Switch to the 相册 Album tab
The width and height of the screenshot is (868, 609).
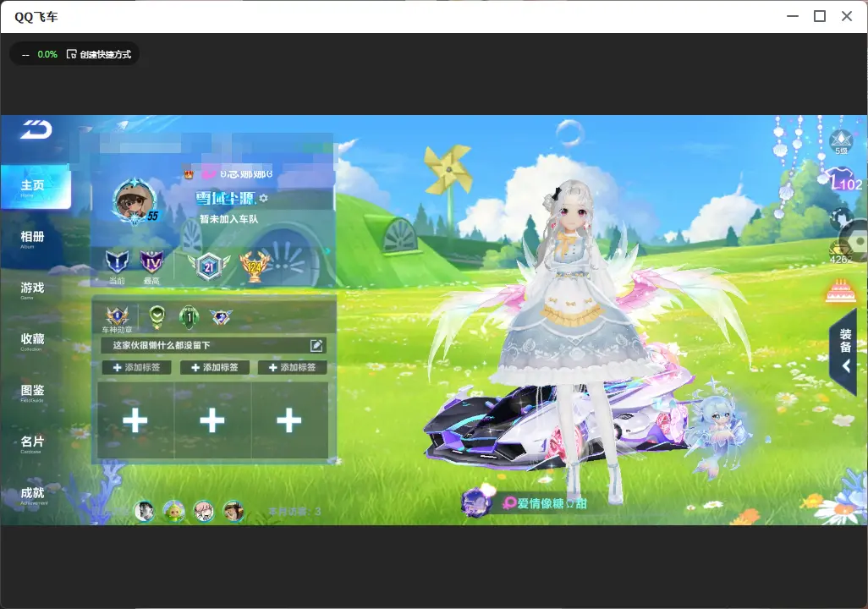pyautogui.click(x=32, y=239)
